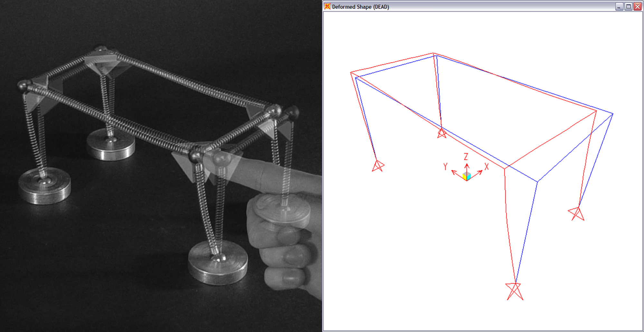Select the blue frame's far-right top corner joint
Viewport: 644px width, 332px height.
(612, 114)
